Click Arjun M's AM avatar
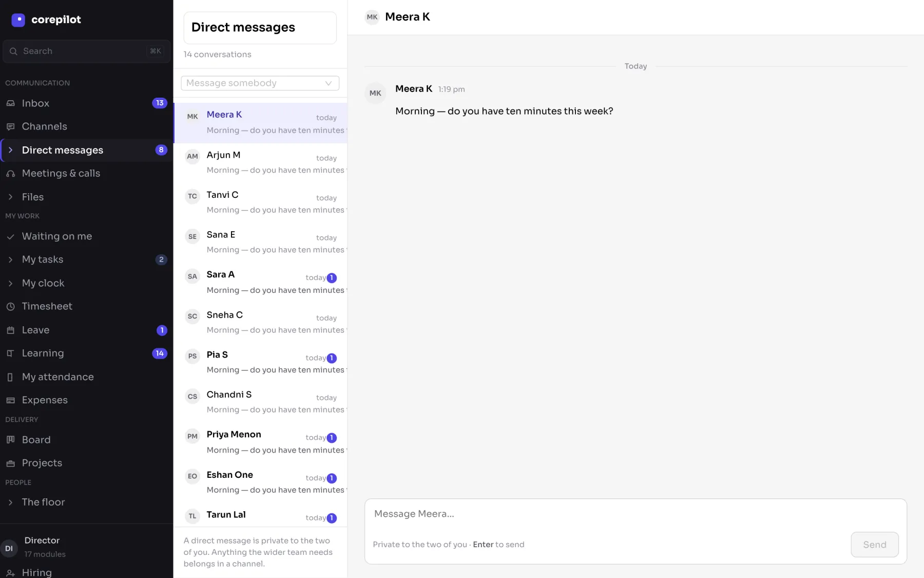924x578 pixels. pos(192,156)
